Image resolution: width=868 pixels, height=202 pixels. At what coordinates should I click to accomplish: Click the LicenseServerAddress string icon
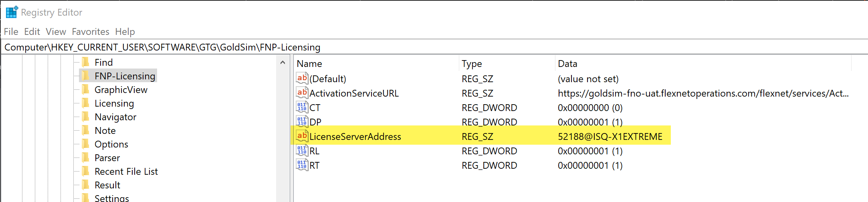pos(302,136)
